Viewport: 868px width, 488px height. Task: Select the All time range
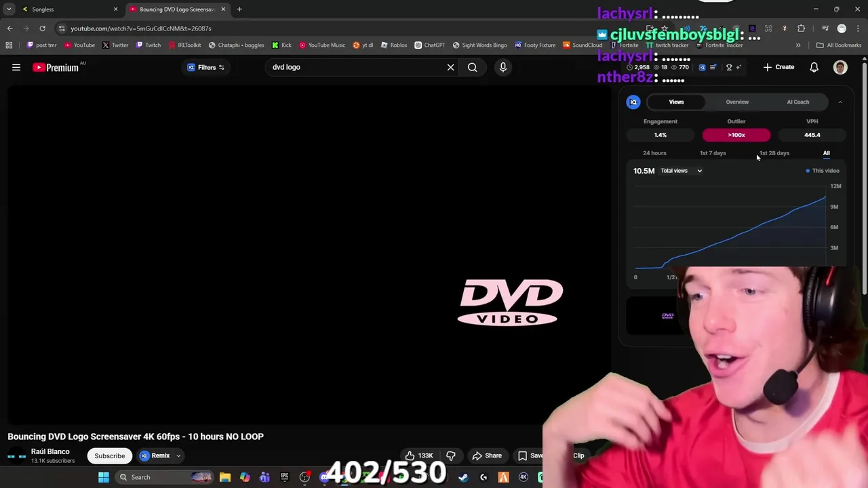point(826,153)
